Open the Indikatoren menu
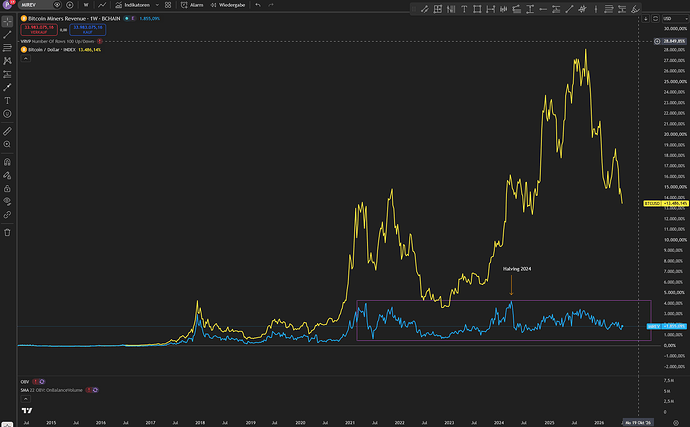This screenshot has width=690, height=427. point(132,5)
